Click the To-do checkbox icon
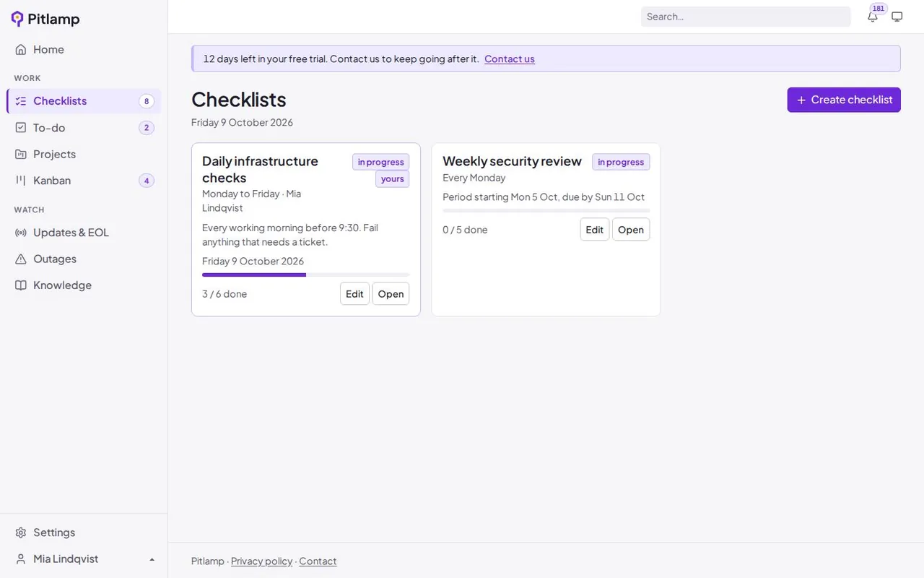The height and width of the screenshot is (578, 924). tap(21, 128)
